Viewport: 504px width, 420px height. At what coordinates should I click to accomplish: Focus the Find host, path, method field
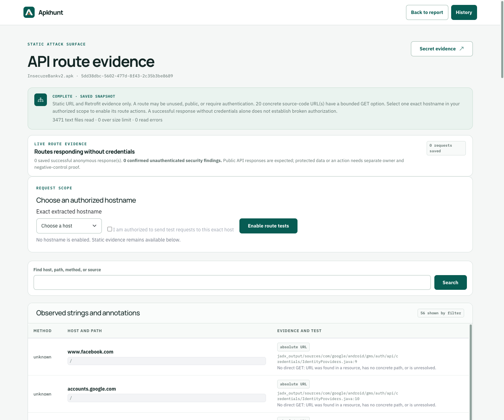232,282
